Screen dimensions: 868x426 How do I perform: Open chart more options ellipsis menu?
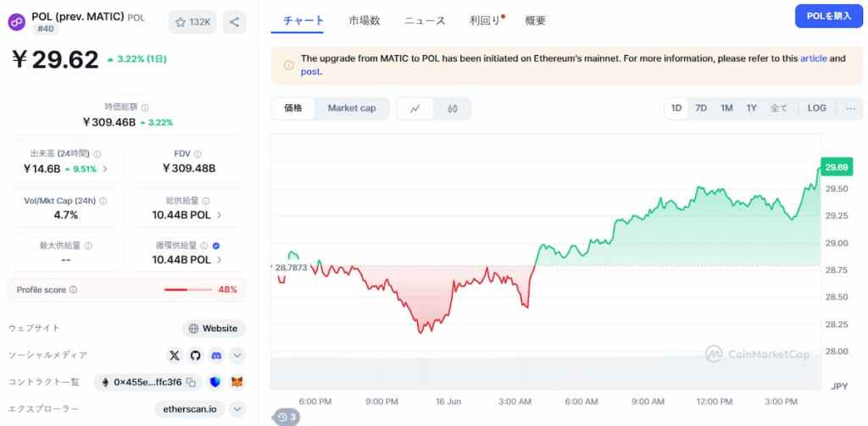pos(851,108)
